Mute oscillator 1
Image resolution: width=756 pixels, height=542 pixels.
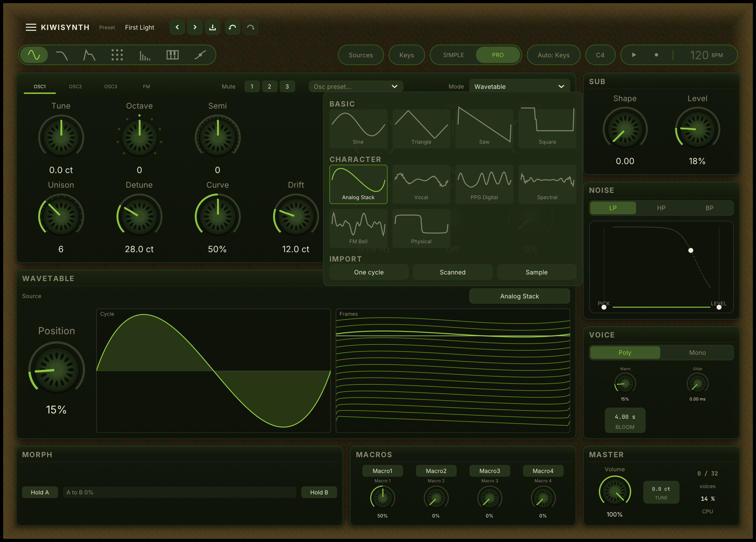[252, 86]
